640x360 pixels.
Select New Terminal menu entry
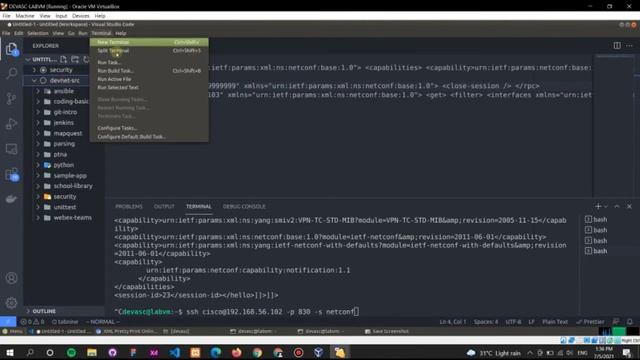point(149,42)
